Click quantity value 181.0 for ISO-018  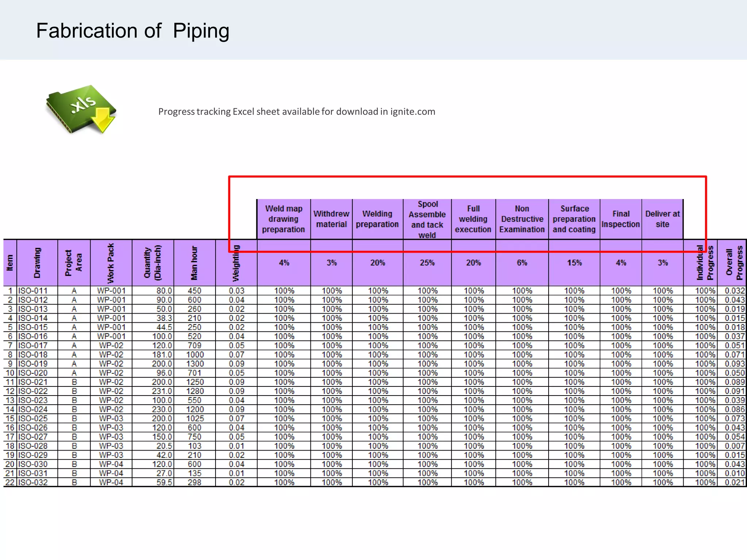click(x=153, y=355)
